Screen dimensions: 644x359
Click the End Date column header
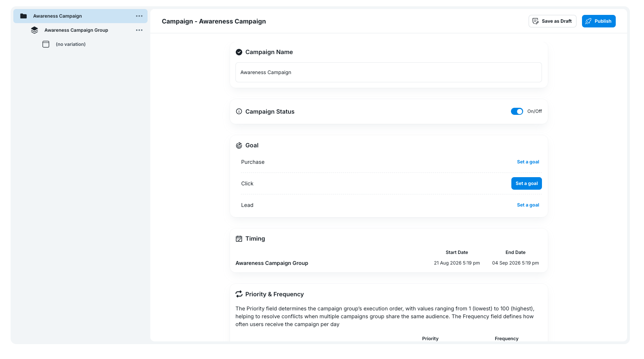(515, 252)
